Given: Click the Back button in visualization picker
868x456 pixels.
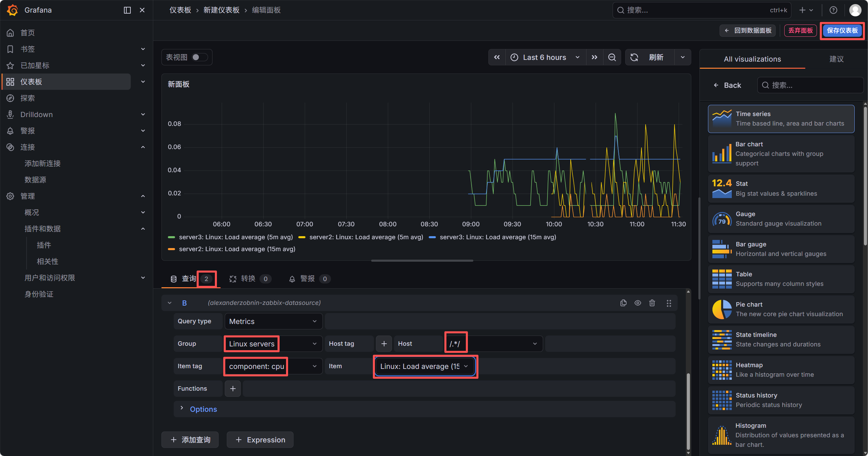Looking at the screenshot, I should [727, 85].
